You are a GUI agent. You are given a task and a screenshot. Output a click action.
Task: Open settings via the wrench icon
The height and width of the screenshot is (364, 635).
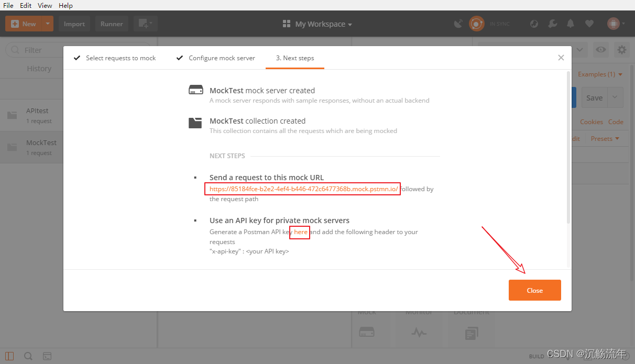pos(552,24)
